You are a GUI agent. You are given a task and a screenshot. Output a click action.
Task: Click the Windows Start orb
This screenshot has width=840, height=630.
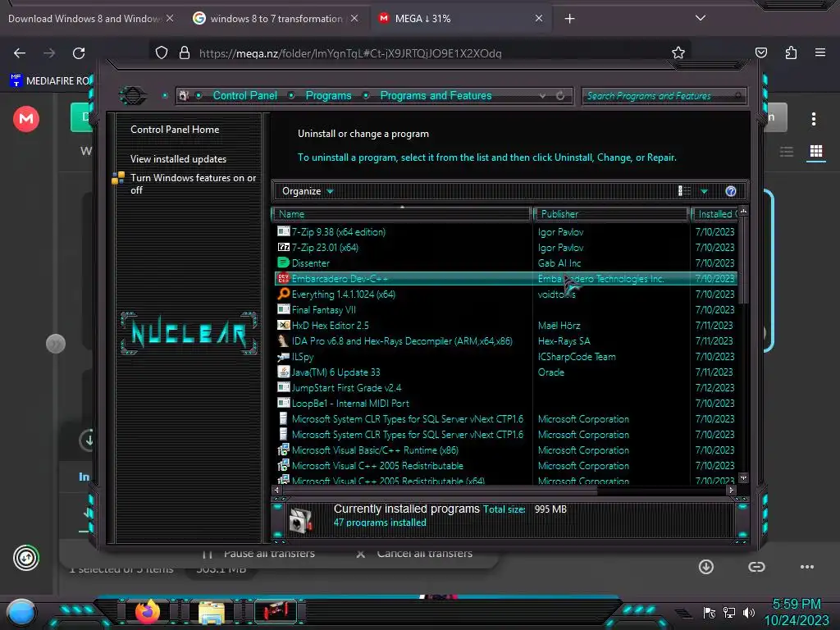[x=21, y=612]
